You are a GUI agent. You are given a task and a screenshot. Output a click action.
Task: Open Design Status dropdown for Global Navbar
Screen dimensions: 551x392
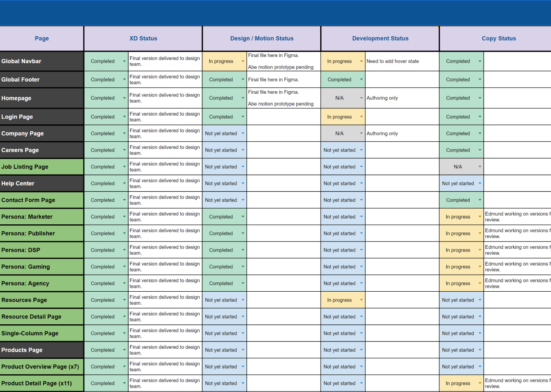pyautogui.click(x=243, y=61)
